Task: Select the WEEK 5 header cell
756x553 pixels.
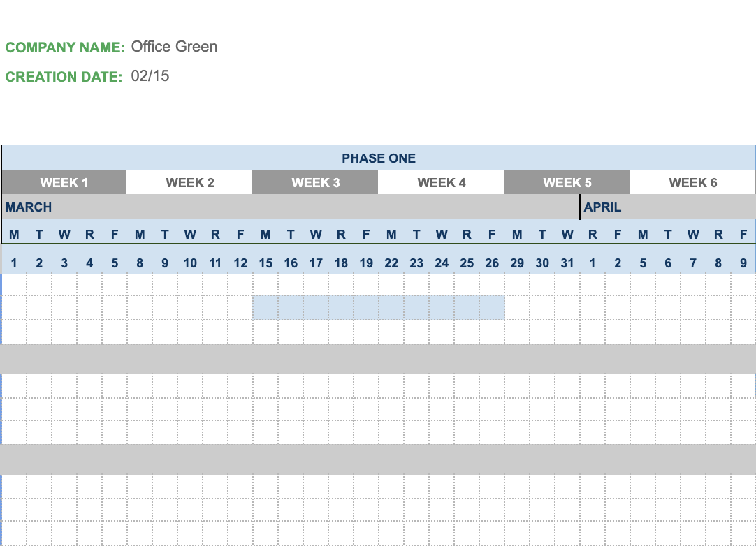Action: (567, 182)
